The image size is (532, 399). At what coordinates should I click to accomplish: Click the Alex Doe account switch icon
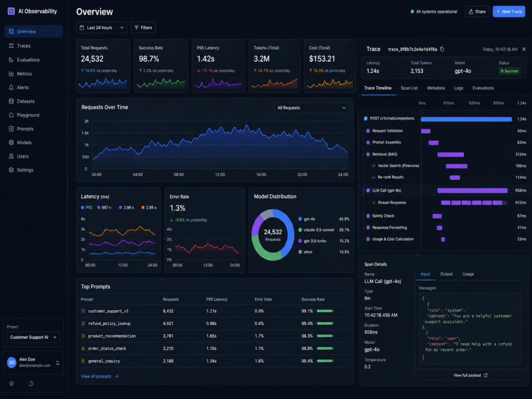click(58, 363)
